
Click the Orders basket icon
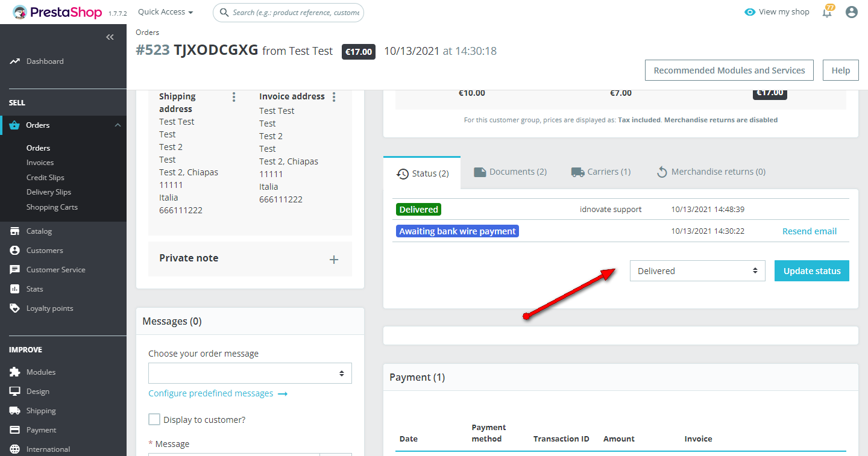(x=15, y=125)
